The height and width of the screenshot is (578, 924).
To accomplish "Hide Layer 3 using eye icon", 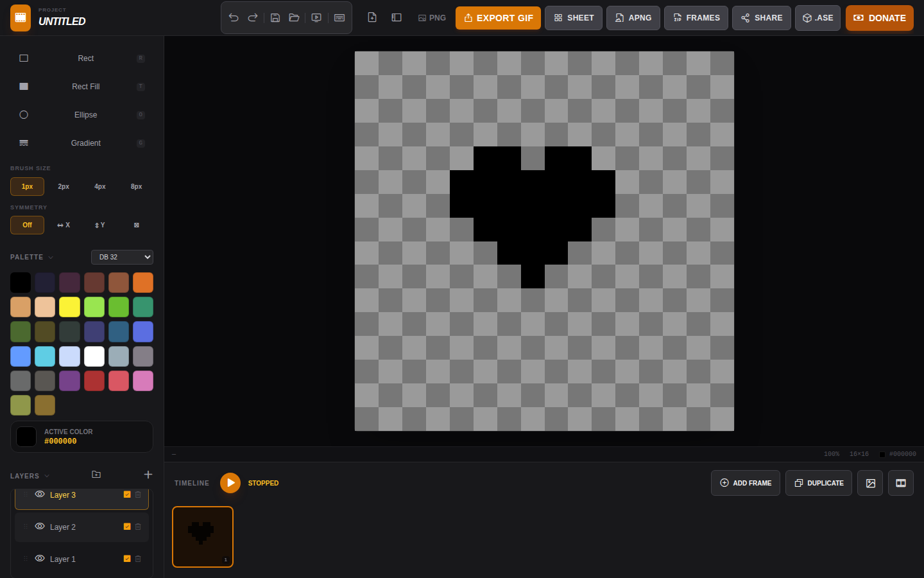I will pos(40,495).
